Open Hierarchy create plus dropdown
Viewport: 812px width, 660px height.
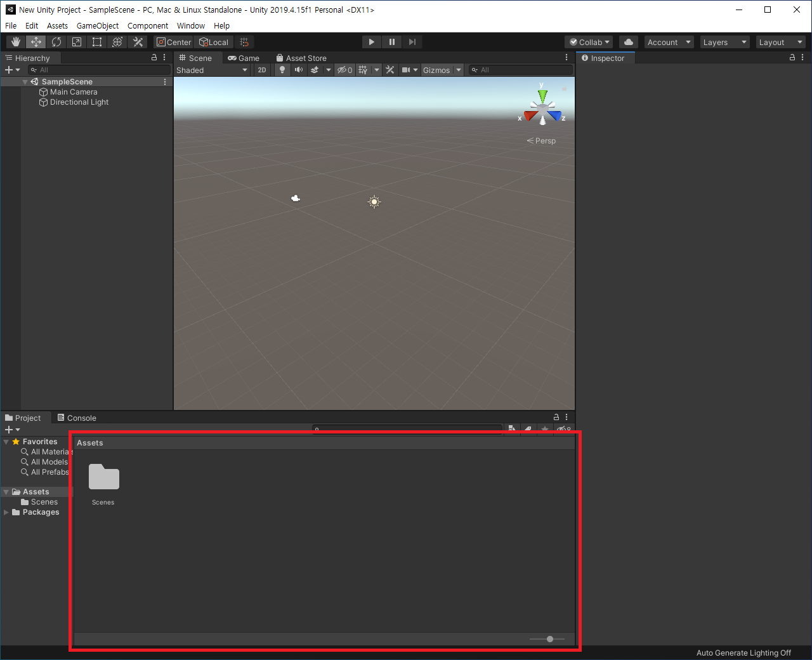pos(12,70)
